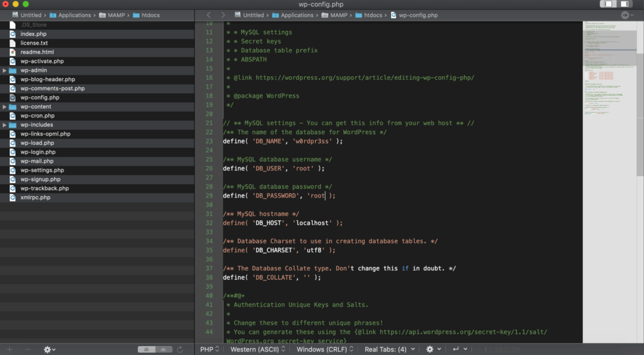Click Applications in the sidebar breadcrumb
This screenshot has width=644, height=355.
point(75,15)
